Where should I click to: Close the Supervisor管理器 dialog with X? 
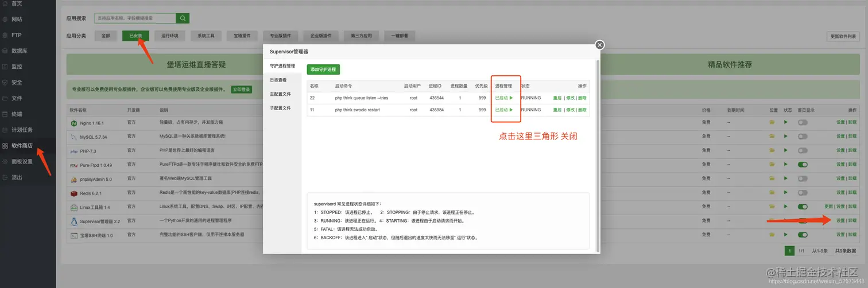point(599,45)
